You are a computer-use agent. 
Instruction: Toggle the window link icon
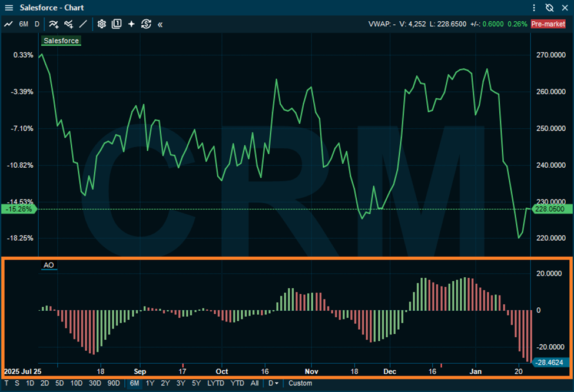549,8
